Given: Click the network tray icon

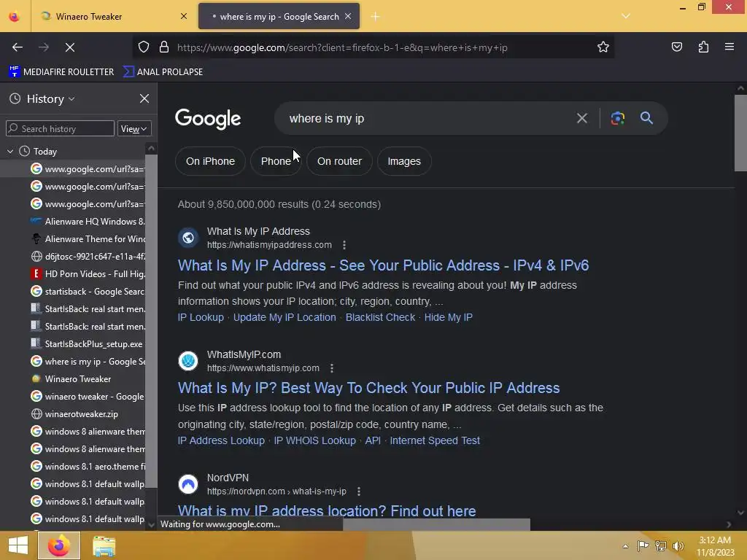Looking at the screenshot, I should [x=660, y=545].
